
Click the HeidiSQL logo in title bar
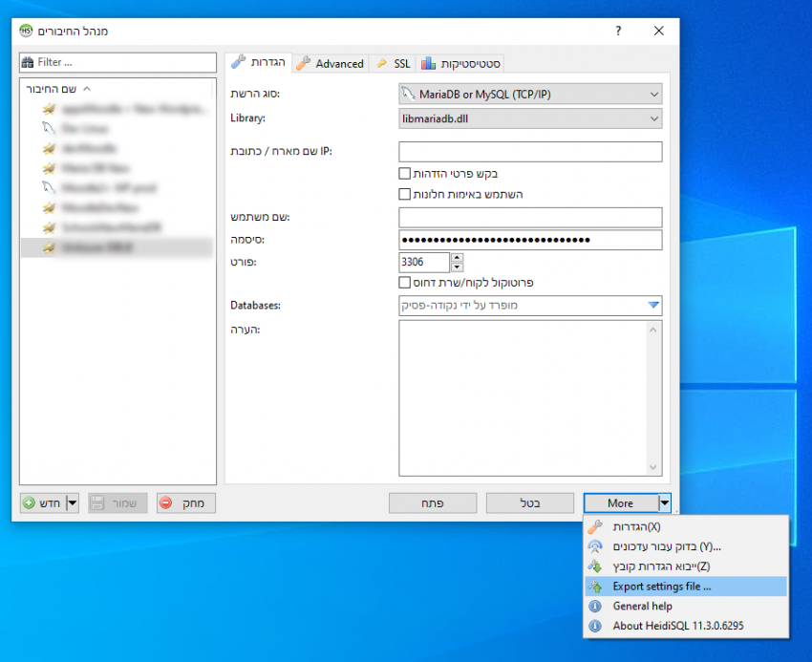(26, 31)
